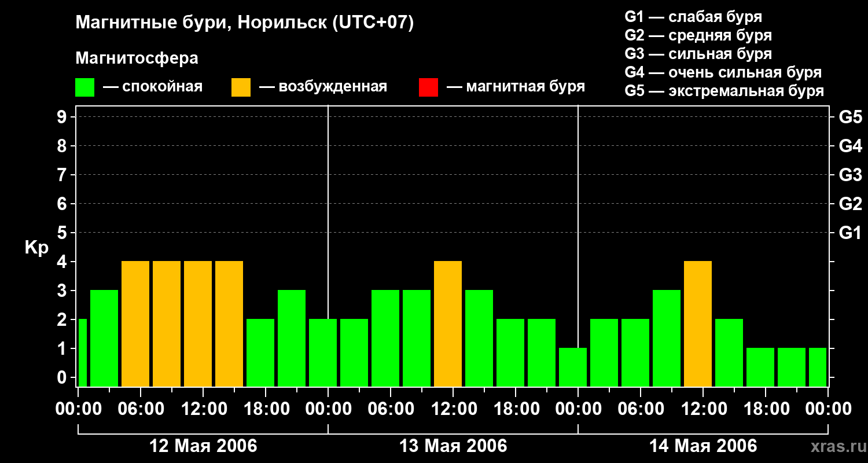Select the line 'G4 — очень сильная буря'
This screenshot has height=463, width=868.
point(723,72)
